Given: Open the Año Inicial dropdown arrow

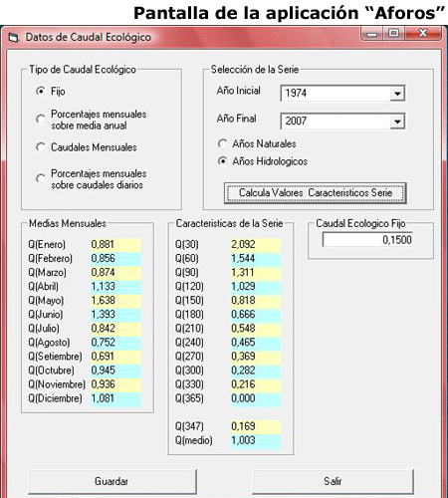Looking at the screenshot, I should (397, 94).
